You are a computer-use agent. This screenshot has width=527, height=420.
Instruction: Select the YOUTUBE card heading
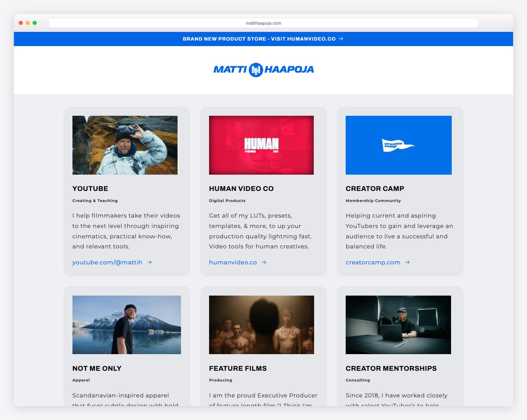90,189
